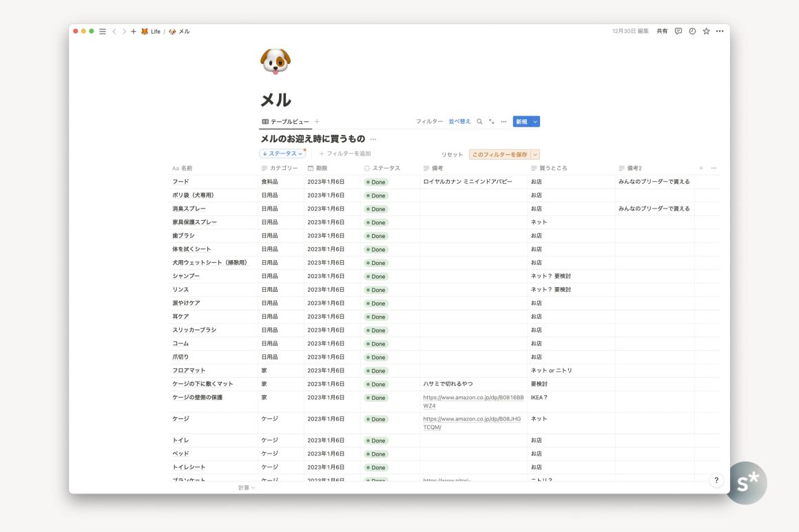Screen dimensions: 799x532
Task: Click the database search magnifier icon
Action: (480, 122)
